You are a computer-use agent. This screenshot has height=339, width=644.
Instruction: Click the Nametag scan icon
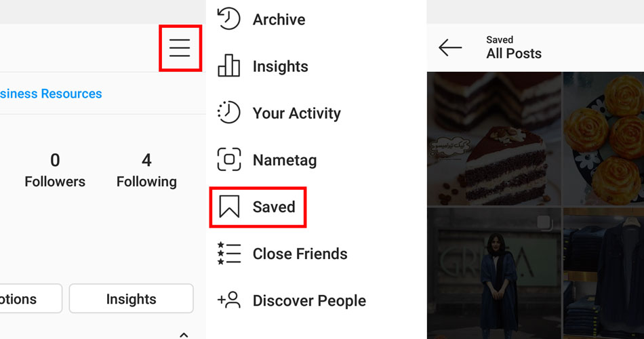click(x=228, y=159)
